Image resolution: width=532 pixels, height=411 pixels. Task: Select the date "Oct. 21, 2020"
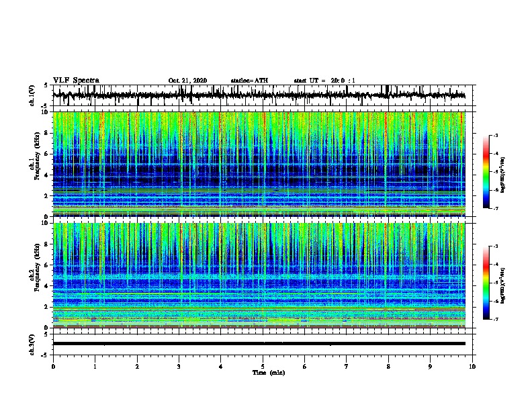click(x=187, y=81)
